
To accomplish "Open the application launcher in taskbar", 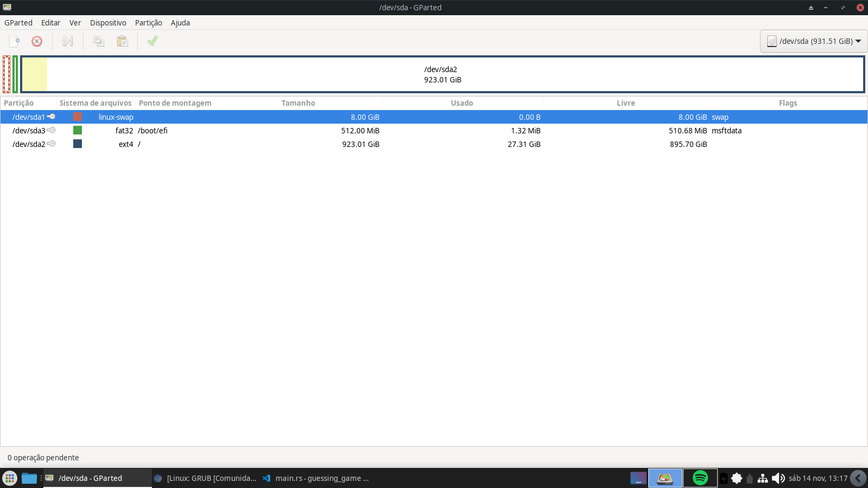I will [10, 478].
